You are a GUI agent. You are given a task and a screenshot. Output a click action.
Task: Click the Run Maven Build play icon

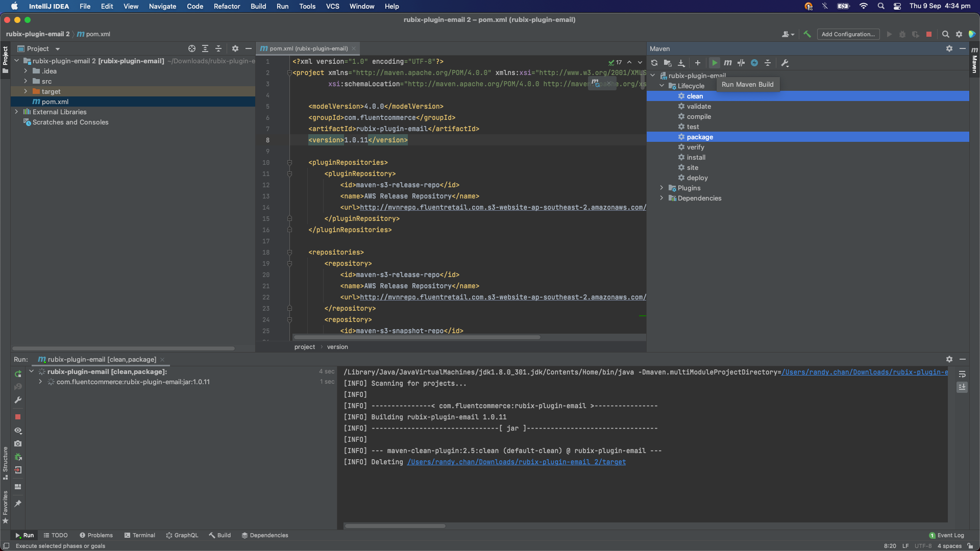click(714, 63)
